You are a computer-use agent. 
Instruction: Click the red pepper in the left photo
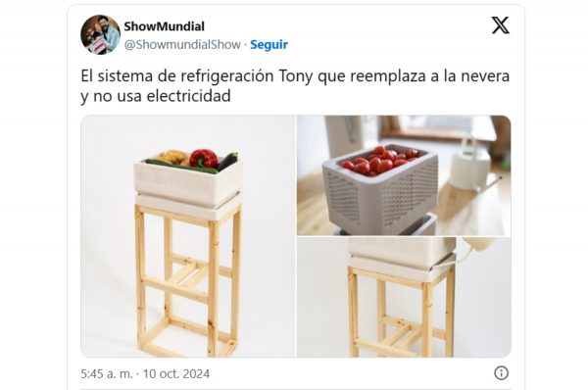[x=204, y=158]
